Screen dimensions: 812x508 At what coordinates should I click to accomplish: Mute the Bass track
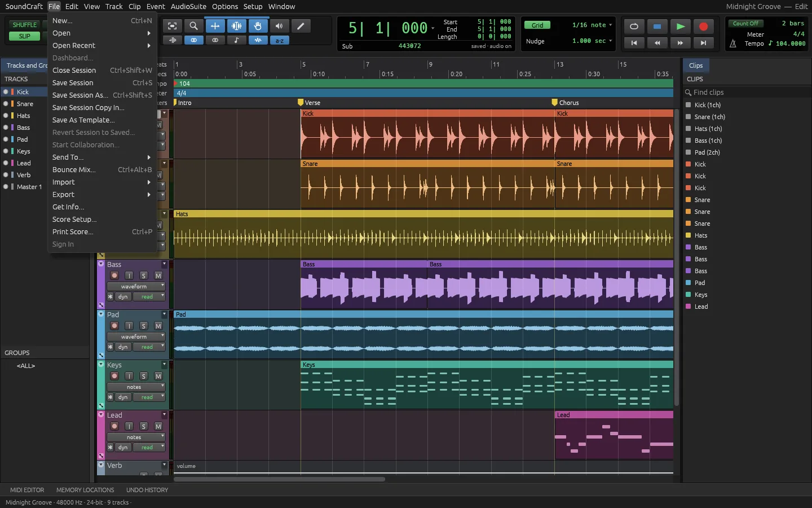[x=158, y=275]
